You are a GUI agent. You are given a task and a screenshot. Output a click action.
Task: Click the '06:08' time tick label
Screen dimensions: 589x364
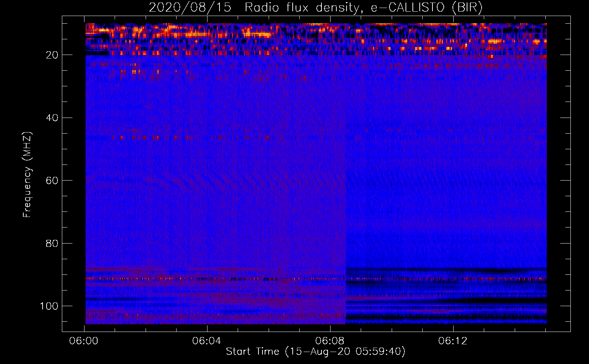[x=330, y=341]
